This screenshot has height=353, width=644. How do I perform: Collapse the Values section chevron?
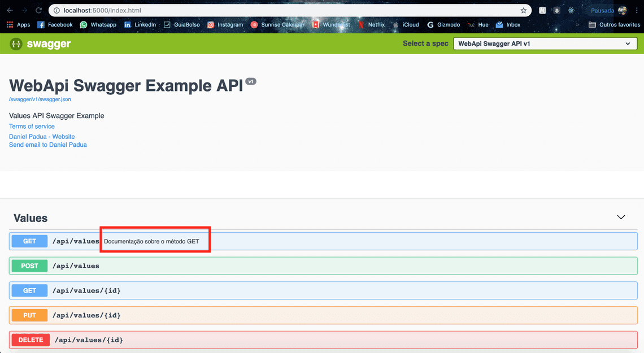click(x=621, y=217)
